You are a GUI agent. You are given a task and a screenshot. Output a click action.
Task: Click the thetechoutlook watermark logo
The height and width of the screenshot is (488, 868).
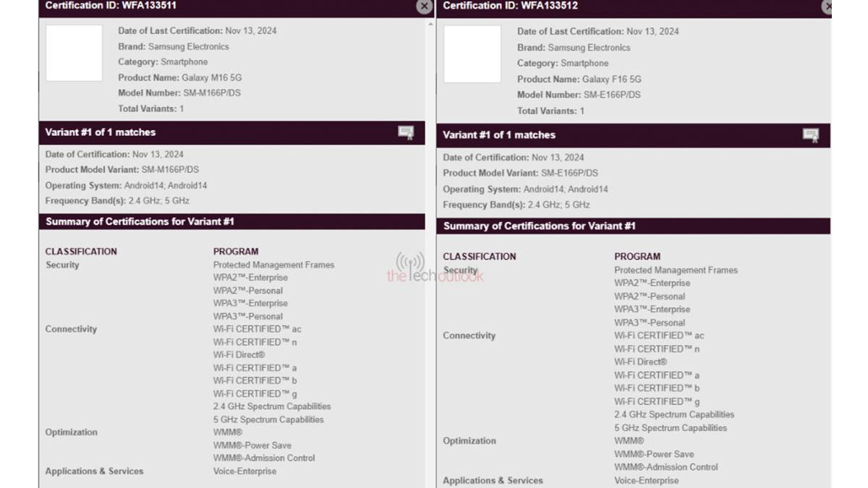(434, 268)
